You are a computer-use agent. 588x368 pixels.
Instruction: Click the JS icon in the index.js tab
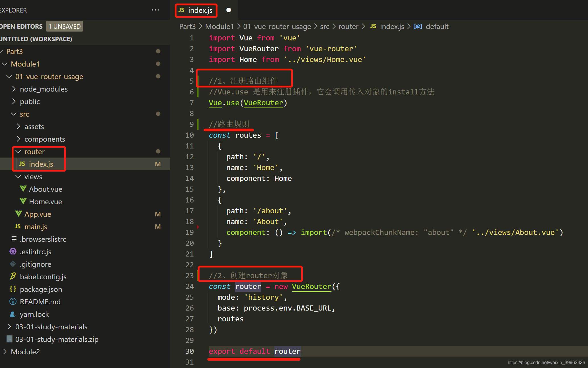(x=181, y=10)
